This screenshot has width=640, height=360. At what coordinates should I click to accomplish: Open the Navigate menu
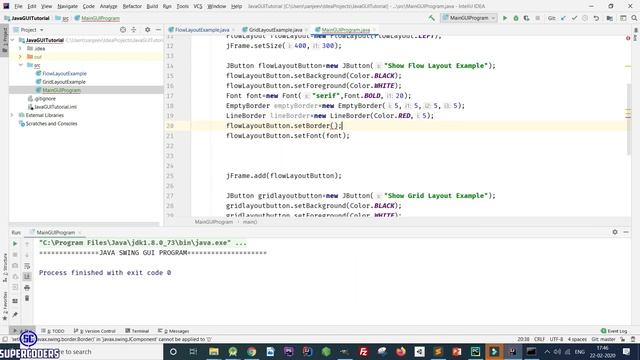[x=67, y=6]
